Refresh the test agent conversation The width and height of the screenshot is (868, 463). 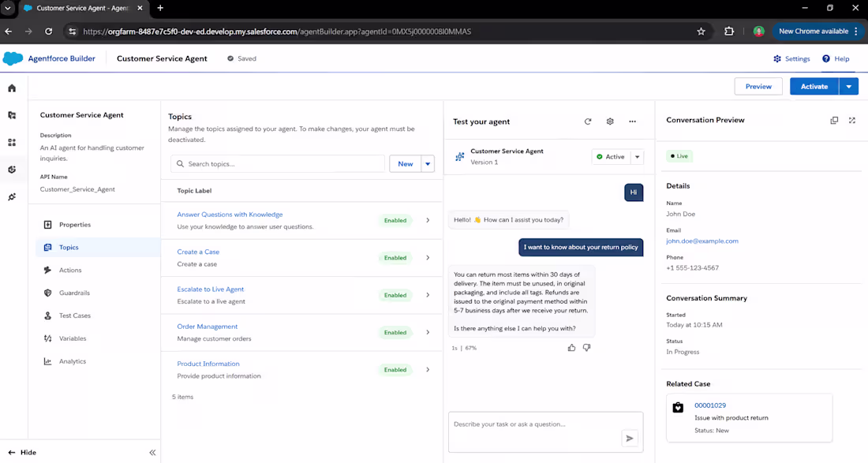click(588, 121)
